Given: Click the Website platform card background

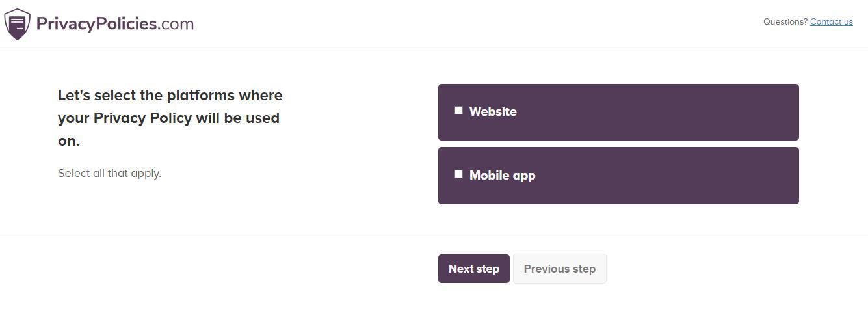Looking at the screenshot, I should (x=618, y=112).
